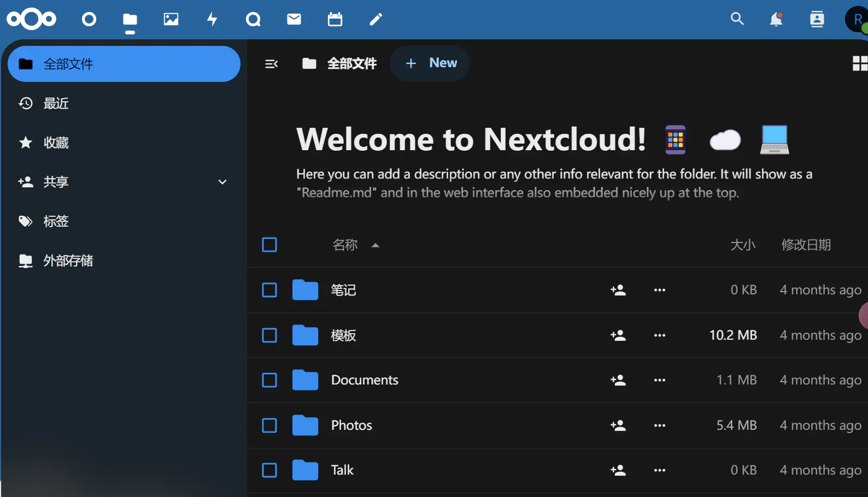868x497 pixels.
Task: Share the 模板 folder
Action: click(x=618, y=335)
